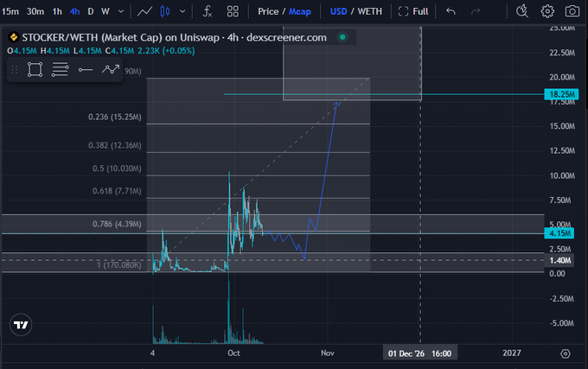
Task: Select the 30m timeframe
Action: 35,11
